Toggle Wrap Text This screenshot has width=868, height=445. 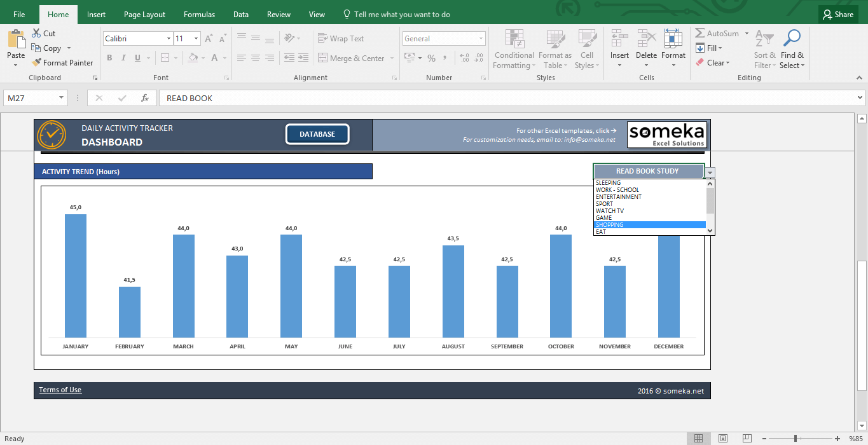click(341, 38)
